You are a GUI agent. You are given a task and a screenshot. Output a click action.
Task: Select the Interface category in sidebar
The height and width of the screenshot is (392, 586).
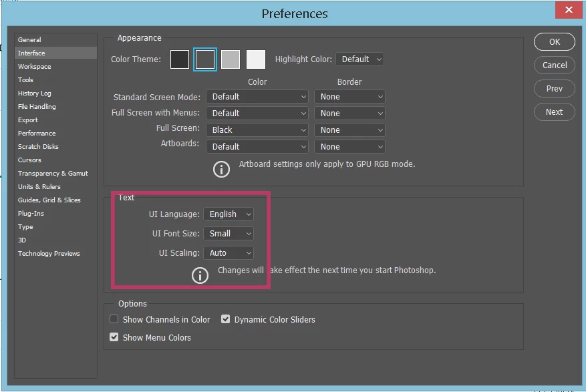tap(55, 53)
